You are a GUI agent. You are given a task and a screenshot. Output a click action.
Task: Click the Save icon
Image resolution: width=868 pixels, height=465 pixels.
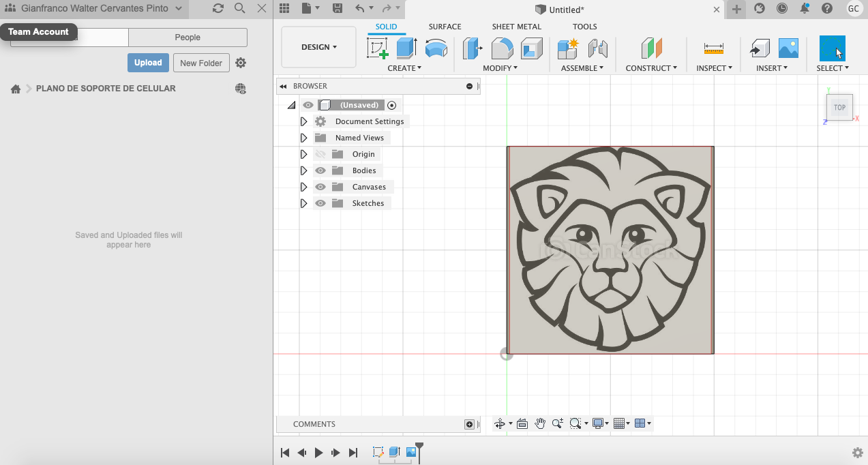338,9
